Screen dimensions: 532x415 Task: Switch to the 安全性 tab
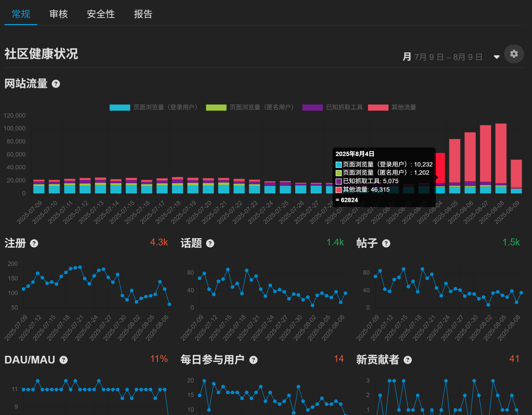(101, 14)
